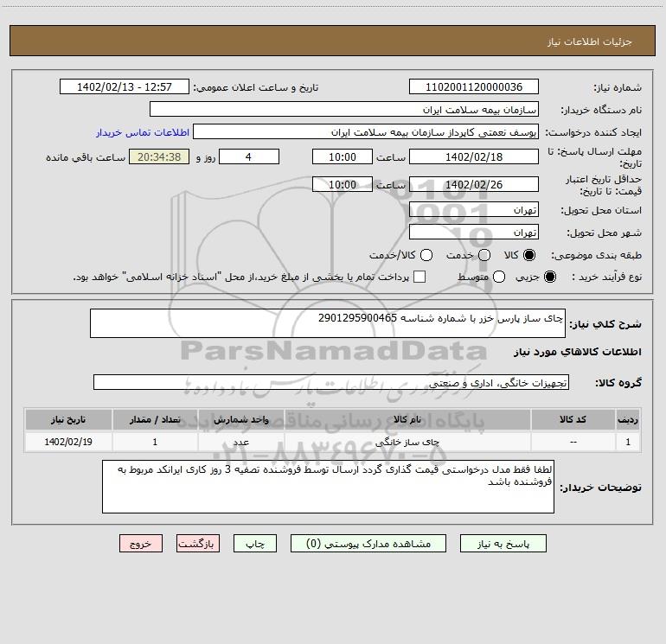Click the نام کالا column header
Screen dimensions: 666x644
[x=407, y=419]
